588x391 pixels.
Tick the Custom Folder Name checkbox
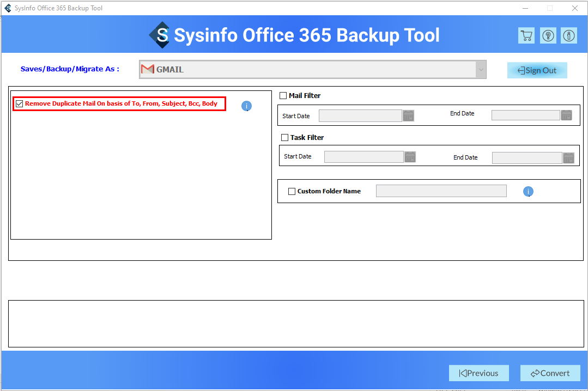(292, 191)
